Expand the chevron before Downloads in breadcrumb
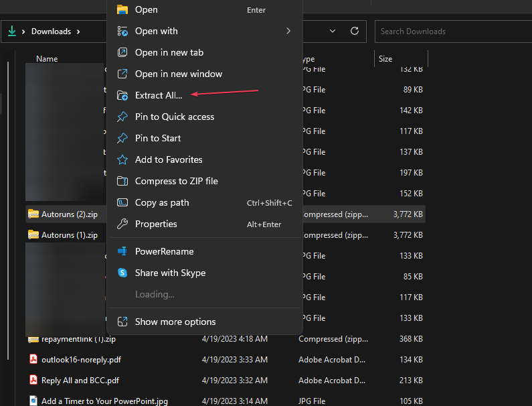Screen dimensions: 532x406 23,31
